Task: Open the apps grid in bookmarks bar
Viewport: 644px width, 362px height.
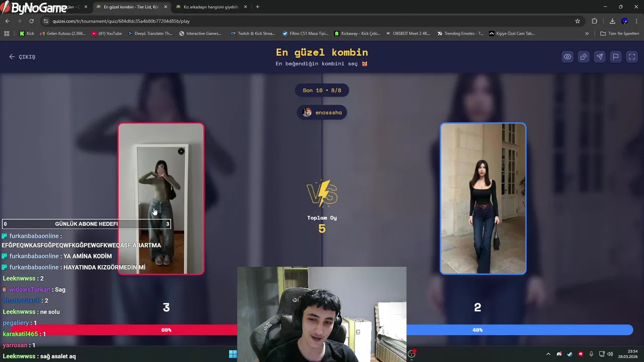Action: coord(7,34)
